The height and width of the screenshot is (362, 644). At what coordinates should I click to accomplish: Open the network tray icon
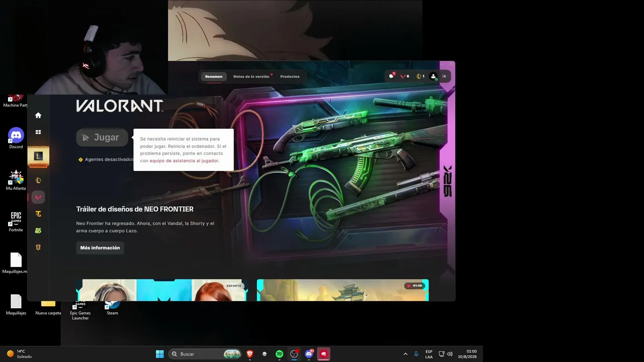(441, 354)
